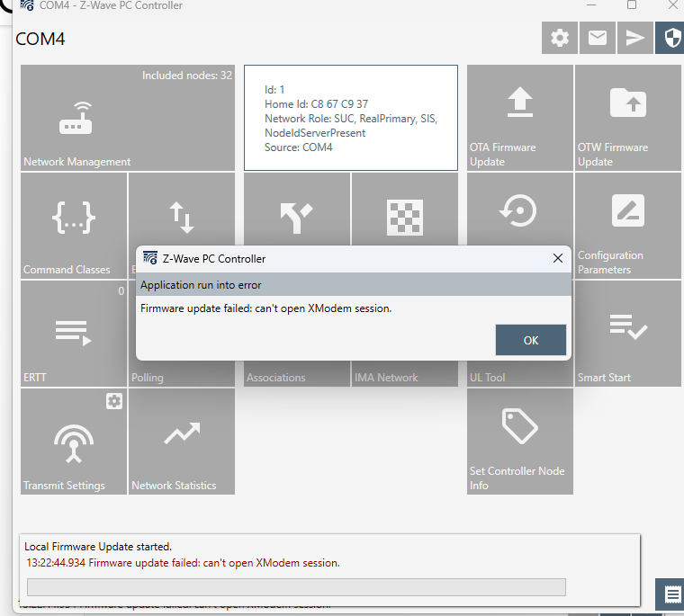
Task: Click the envelope button in the top toolbar
Action: pyautogui.click(x=598, y=38)
